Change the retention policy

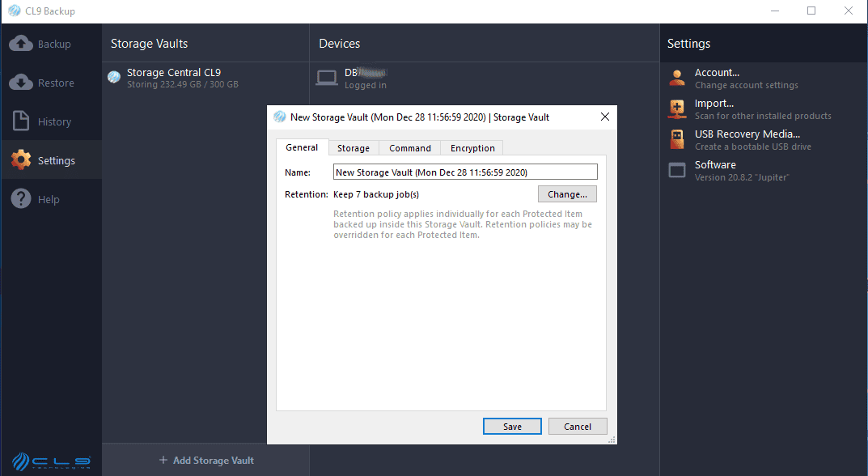pyautogui.click(x=566, y=193)
